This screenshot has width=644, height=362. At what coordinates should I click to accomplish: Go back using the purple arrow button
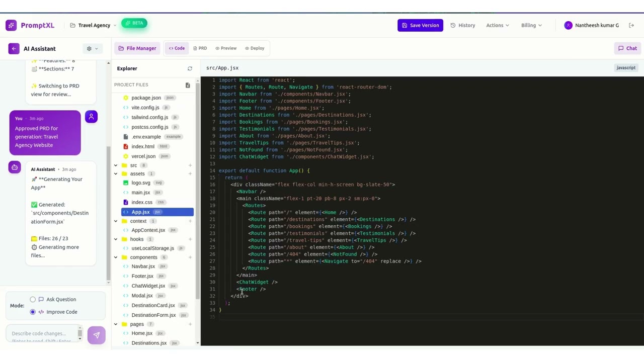[x=14, y=48]
